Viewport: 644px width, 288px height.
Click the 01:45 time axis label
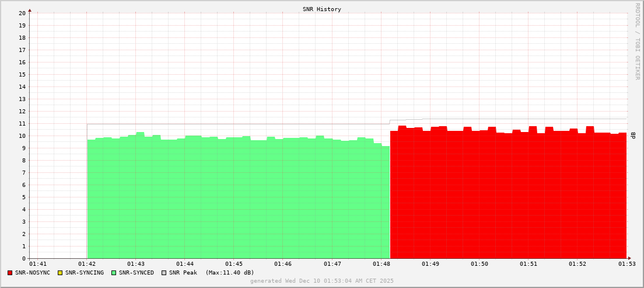point(234,264)
